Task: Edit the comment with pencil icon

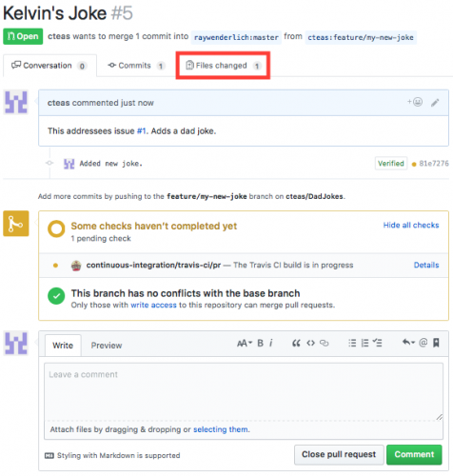Action: [435, 103]
